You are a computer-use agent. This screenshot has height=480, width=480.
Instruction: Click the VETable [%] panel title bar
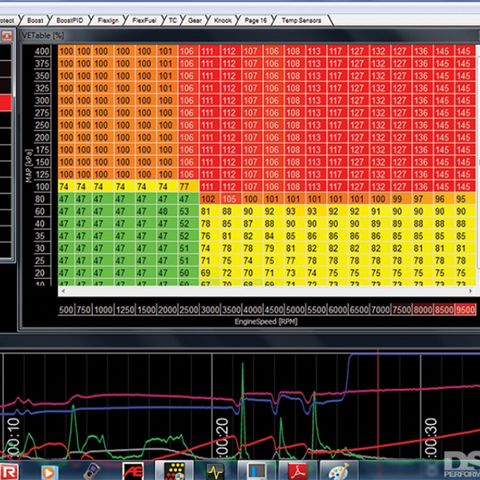tap(248, 35)
